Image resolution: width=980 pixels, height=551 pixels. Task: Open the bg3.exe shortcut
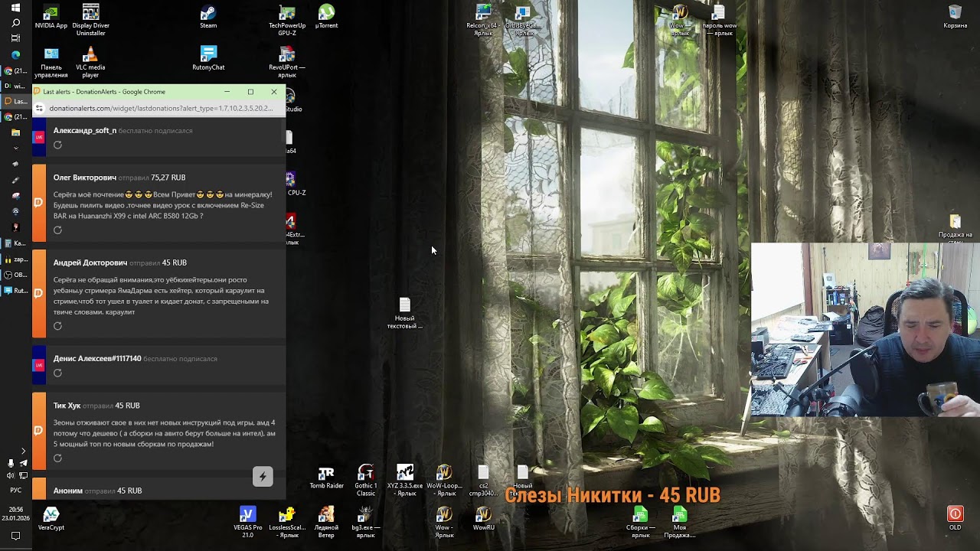(x=365, y=523)
